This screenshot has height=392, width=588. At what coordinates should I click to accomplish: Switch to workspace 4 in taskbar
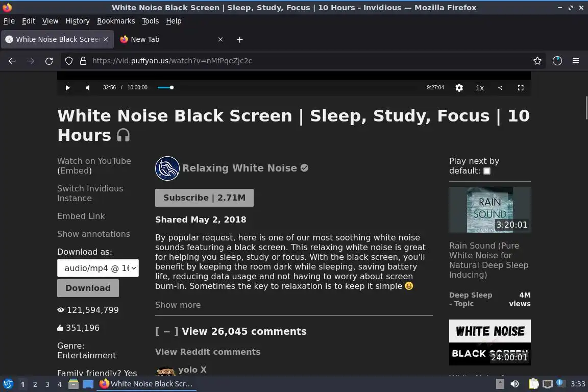[59, 384]
